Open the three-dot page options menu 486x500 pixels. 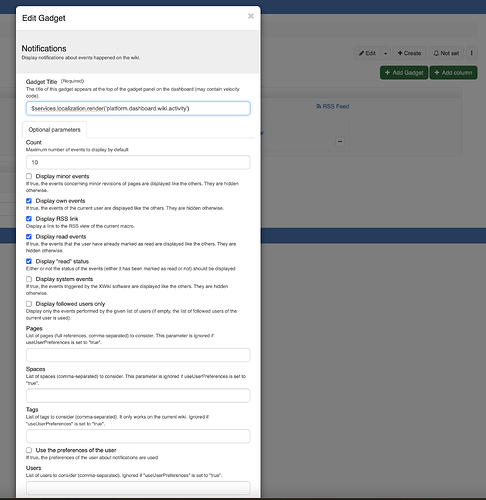(x=471, y=53)
